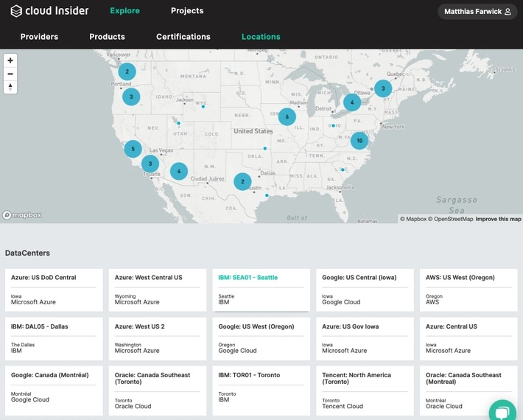Screen dimensions: 523x420
Task: Click Explore in the top navigation
Action: point(124,11)
